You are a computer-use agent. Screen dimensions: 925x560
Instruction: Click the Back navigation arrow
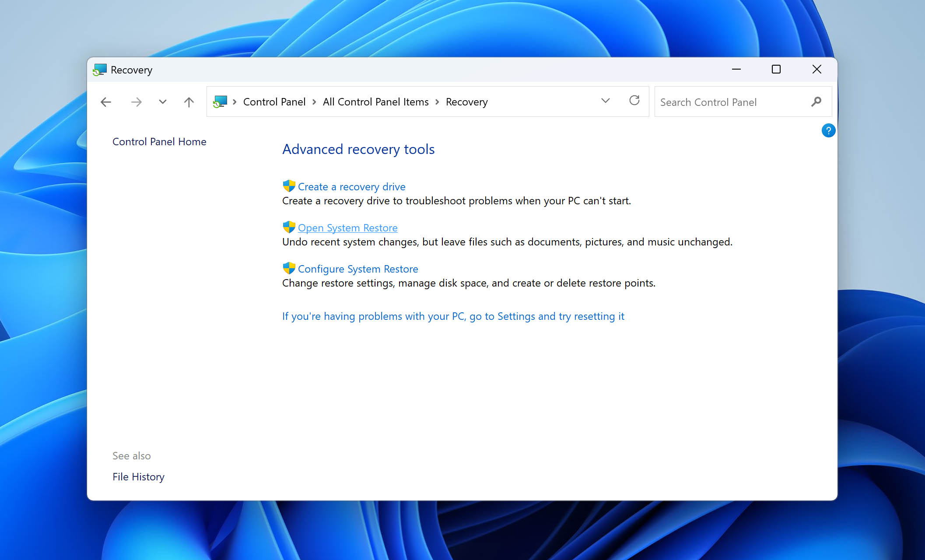[x=105, y=101]
